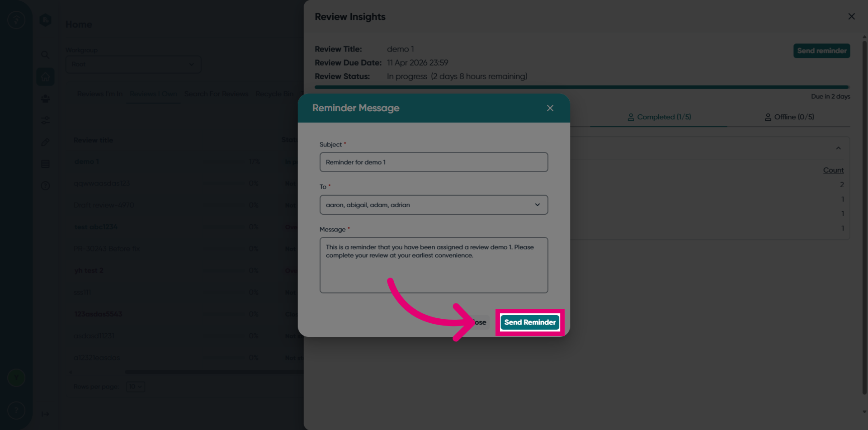Click the Send Reminder button in the dialog
Image resolution: width=868 pixels, height=430 pixels.
[530, 322]
